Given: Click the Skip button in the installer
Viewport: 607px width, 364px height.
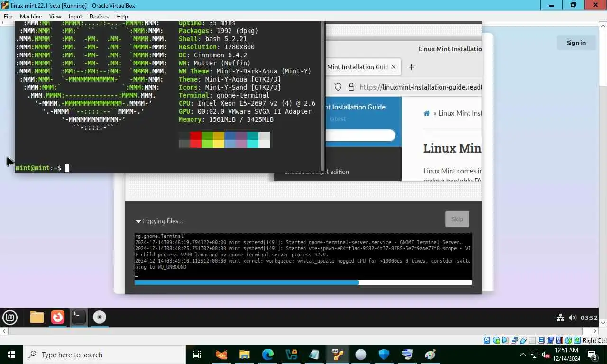Looking at the screenshot, I should point(457,219).
